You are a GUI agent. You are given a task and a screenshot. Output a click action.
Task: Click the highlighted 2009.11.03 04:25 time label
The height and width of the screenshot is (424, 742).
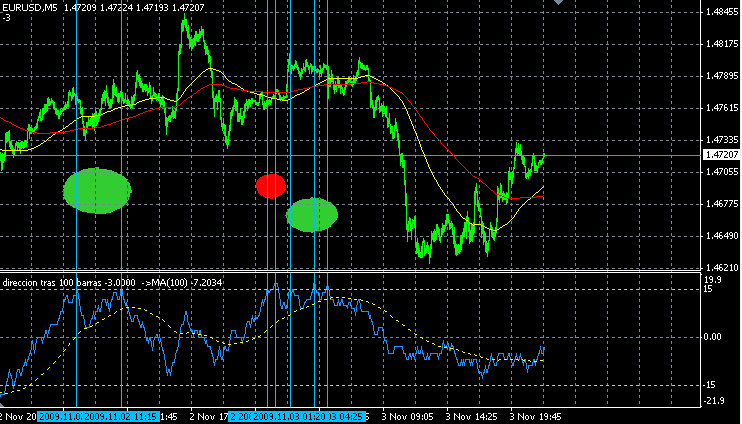tap(342, 416)
